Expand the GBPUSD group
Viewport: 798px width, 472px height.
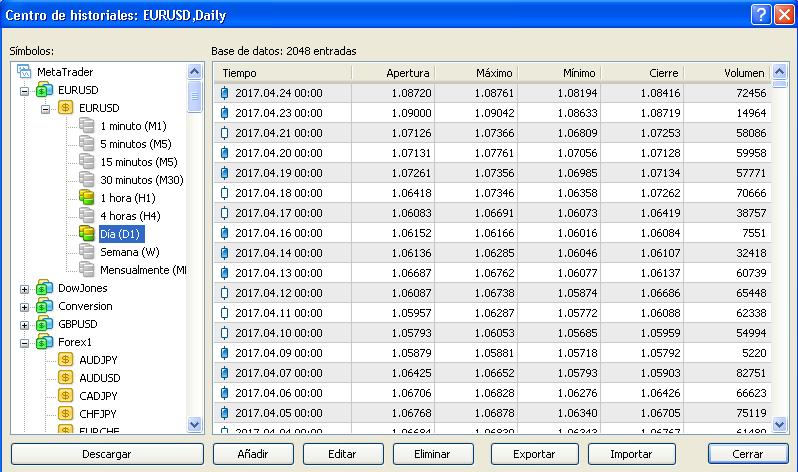point(24,325)
